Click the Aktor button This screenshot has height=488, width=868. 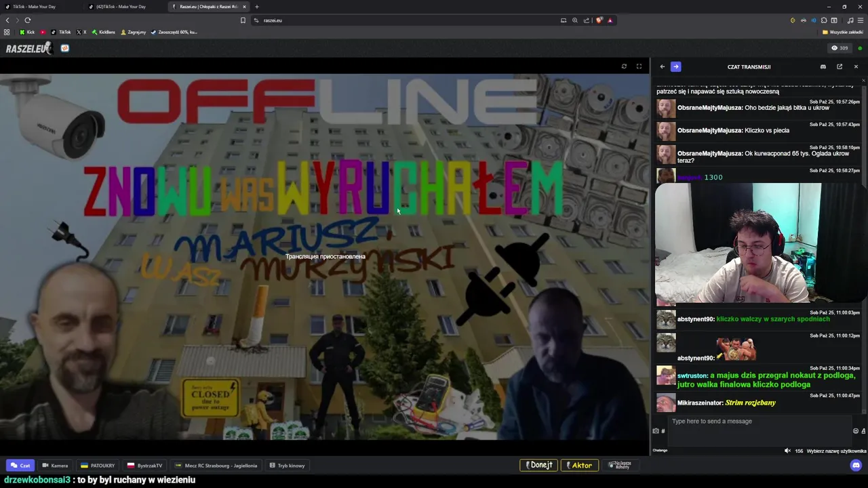point(580,465)
